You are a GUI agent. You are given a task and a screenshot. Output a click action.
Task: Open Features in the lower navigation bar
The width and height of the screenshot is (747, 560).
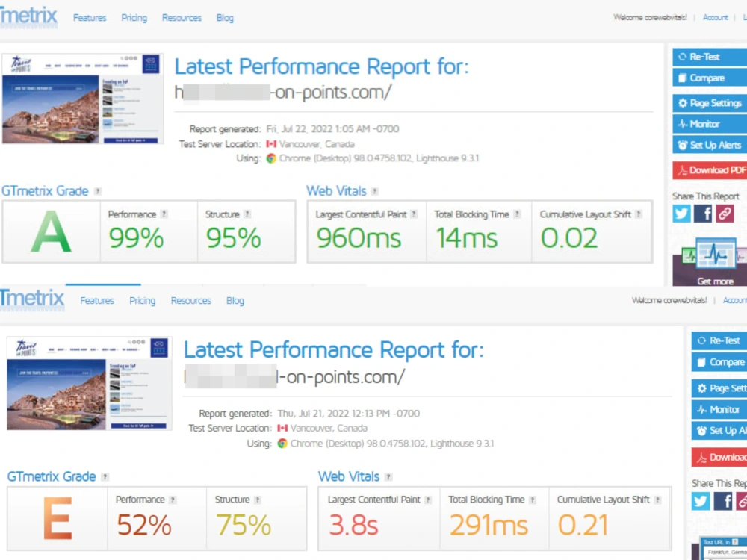pos(97,301)
